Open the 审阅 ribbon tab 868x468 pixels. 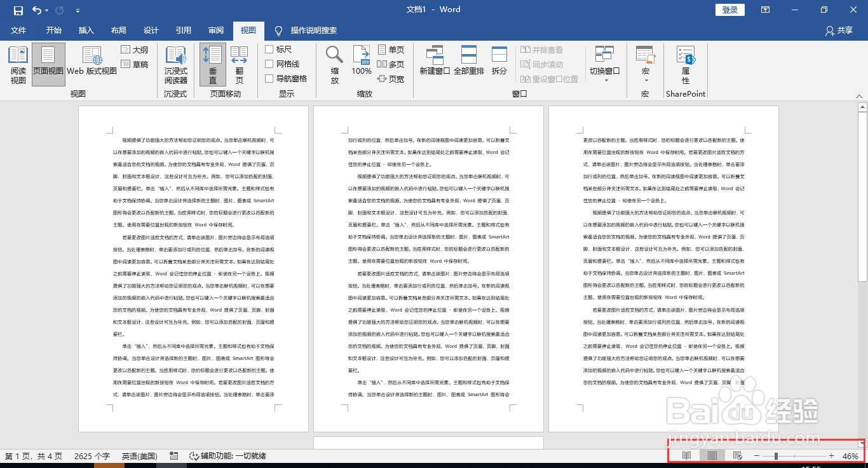216,29
